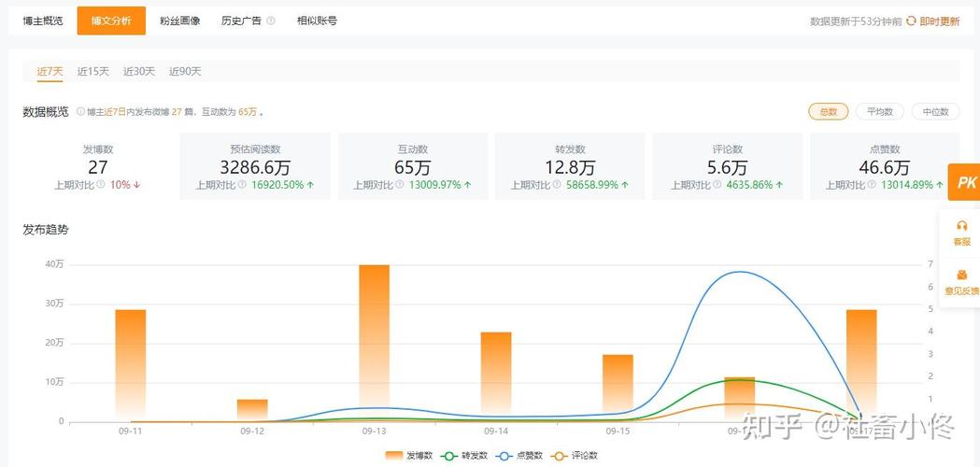Click the 评论数 metric card
Viewport: 980px width, 467px height.
[x=728, y=166]
